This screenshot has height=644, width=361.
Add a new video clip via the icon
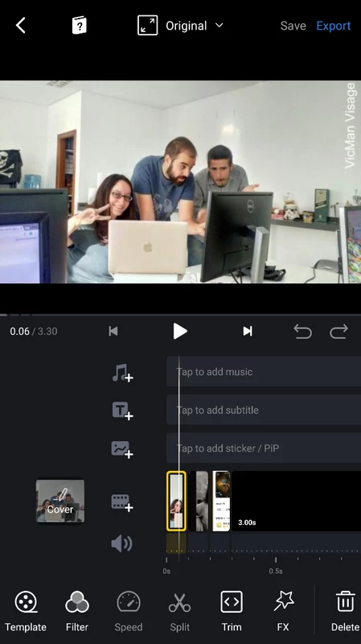pyautogui.click(x=122, y=502)
